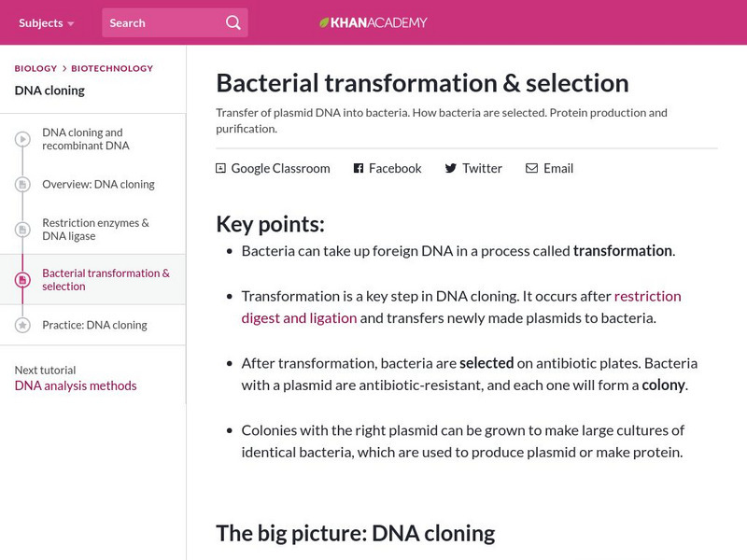Image resolution: width=747 pixels, height=560 pixels.
Task: Expand the chevron between BIOLOGY and BIOTECHNOLOGY breadcrumb
Action: (63, 68)
